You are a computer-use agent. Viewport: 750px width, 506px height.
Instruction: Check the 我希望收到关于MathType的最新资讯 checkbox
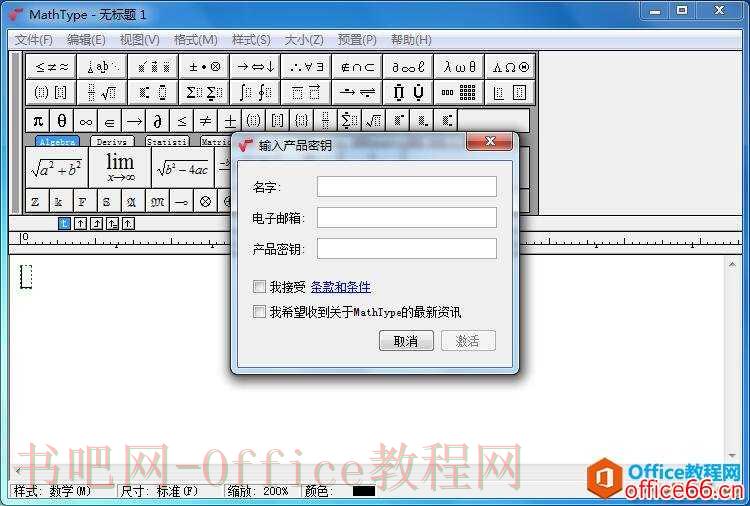259,312
